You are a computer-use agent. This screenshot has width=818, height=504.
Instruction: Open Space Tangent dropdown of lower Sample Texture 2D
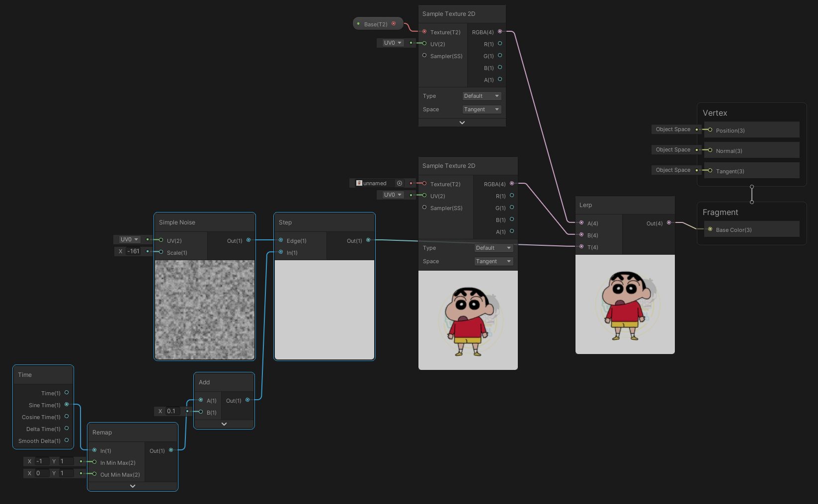(x=493, y=261)
